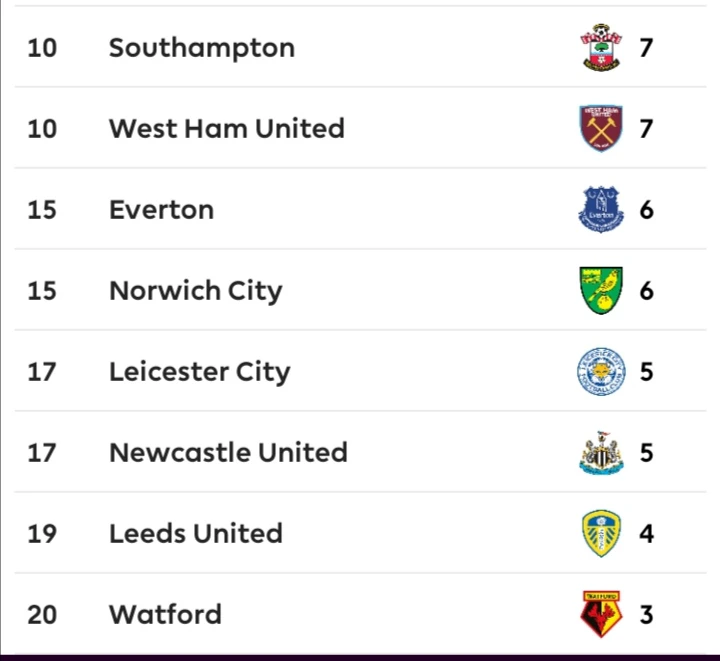The height and width of the screenshot is (661, 720).
Task: Open the Leicester City team name
Action: pyautogui.click(x=200, y=371)
